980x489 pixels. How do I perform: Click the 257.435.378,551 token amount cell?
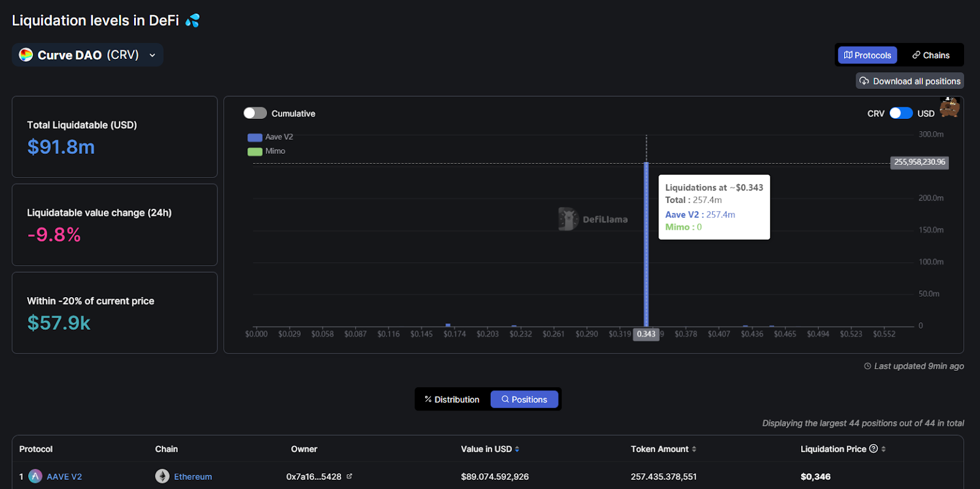click(664, 477)
